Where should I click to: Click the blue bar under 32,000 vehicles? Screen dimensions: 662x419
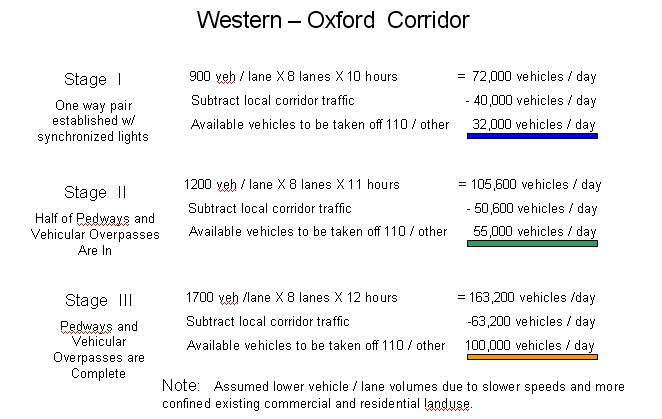(x=532, y=136)
